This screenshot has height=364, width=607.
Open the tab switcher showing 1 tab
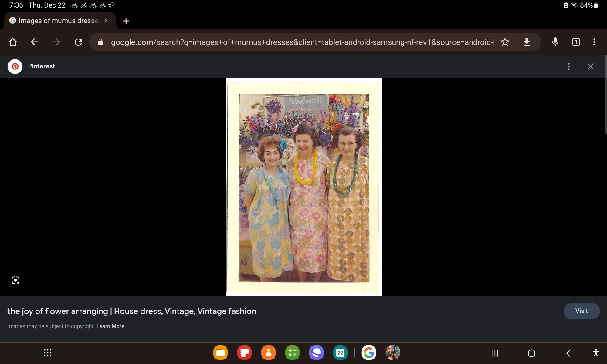click(576, 42)
